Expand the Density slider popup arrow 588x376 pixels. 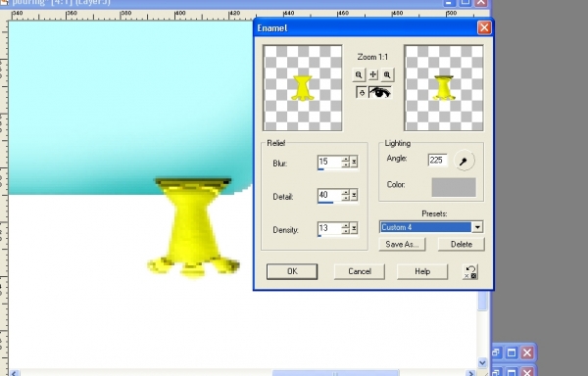click(x=354, y=228)
